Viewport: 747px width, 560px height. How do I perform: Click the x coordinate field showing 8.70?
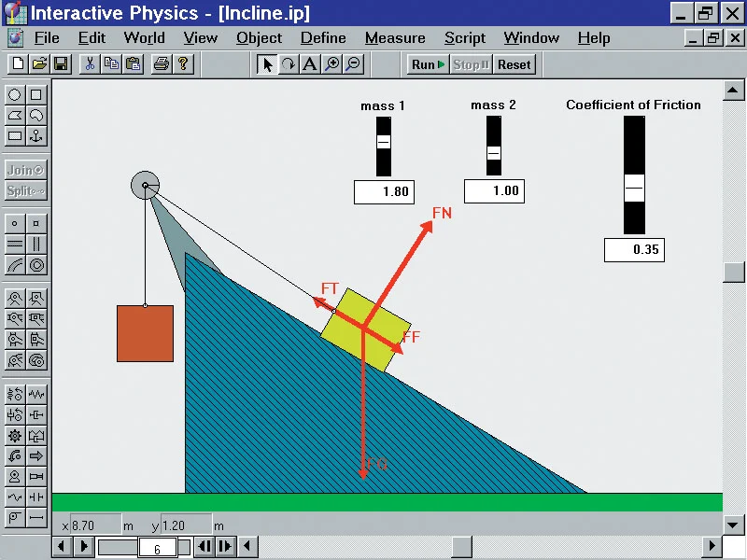[95, 525]
